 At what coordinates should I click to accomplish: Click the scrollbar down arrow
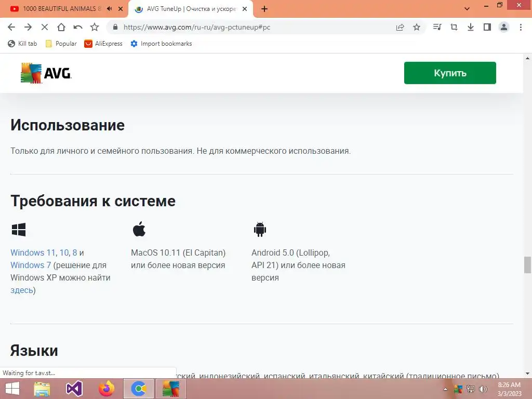[x=527, y=374]
